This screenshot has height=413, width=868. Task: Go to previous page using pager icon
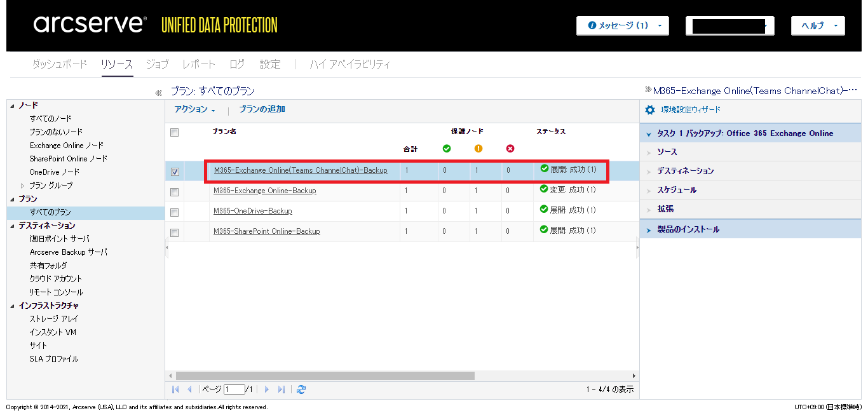coord(189,389)
